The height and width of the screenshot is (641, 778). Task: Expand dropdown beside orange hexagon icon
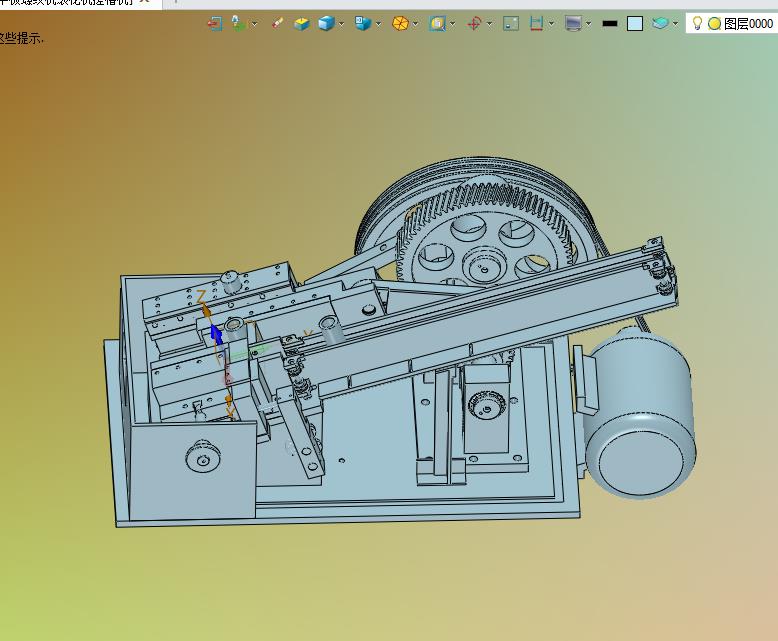[x=415, y=23]
